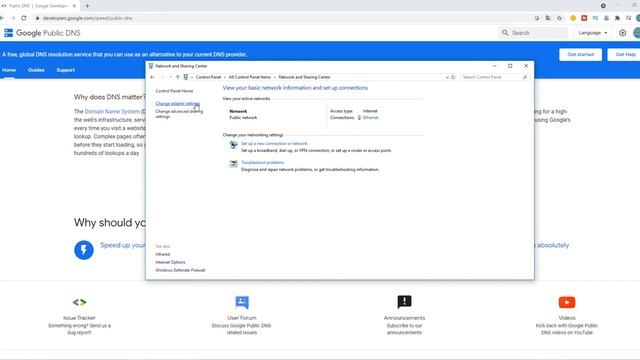
Task: Click the Announcements icon
Action: (404, 302)
